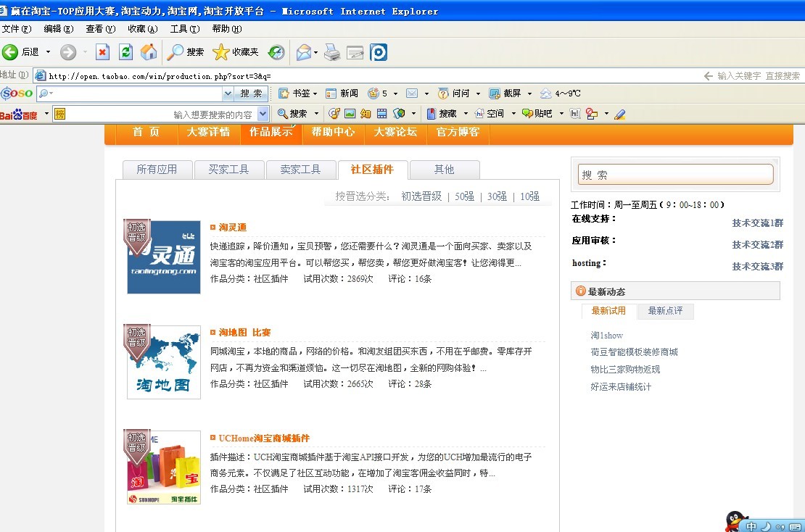Image resolution: width=805 pixels, height=532 pixels.
Task: Open Baidu 贴吧 button
Action: [x=537, y=113]
